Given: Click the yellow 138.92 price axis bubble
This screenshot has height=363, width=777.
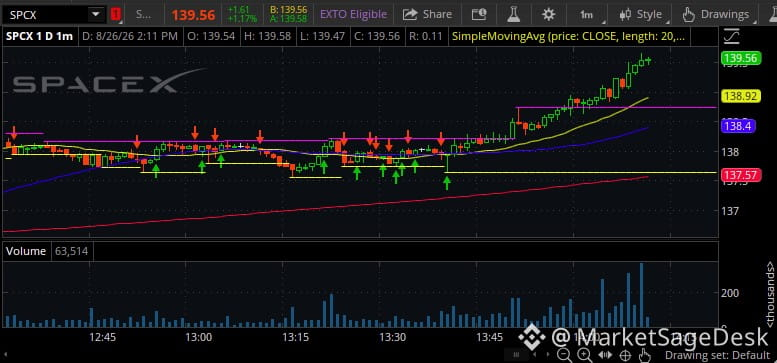Looking at the screenshot, I should pyautogui.click(x=740, y=96).
